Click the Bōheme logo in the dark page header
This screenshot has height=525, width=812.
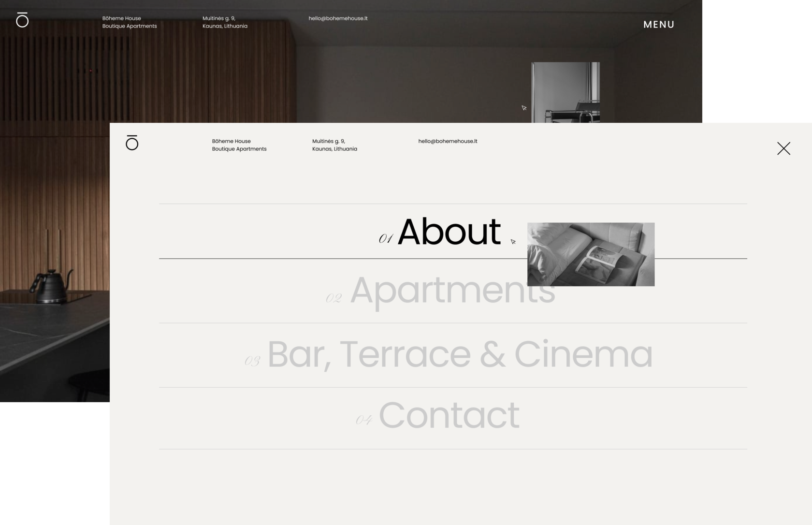coord(22,20)
